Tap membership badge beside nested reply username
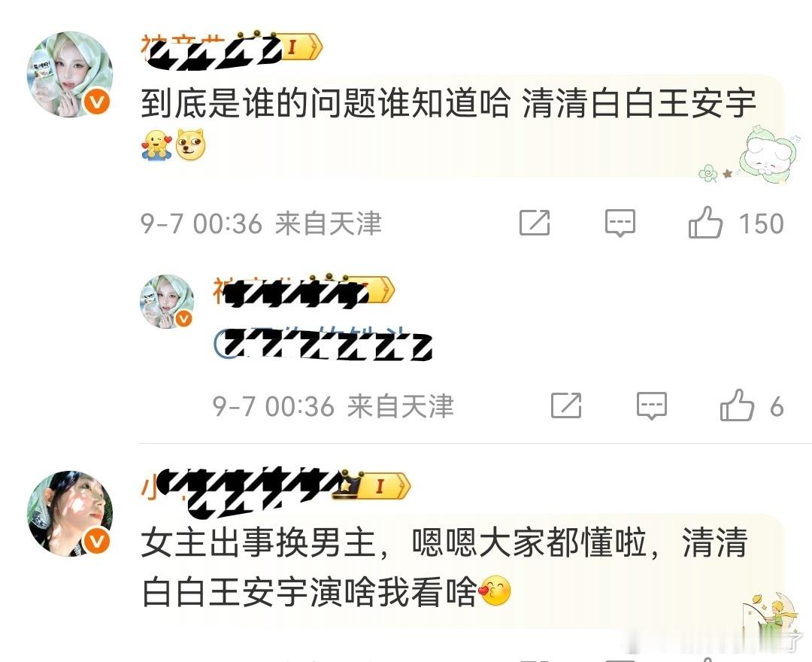The width and height of the screenshot is (812, 662). [382, 290]
